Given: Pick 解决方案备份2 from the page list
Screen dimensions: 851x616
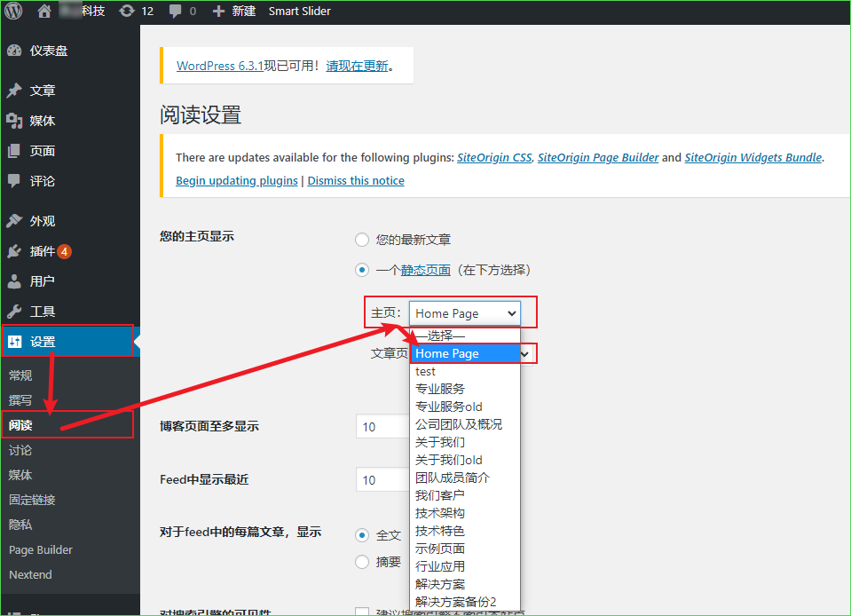Looking at the screenshot, I should point(465,602).
